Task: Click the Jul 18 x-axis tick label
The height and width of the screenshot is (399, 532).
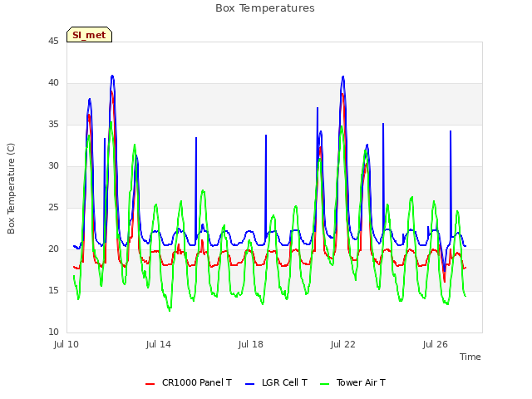Action: [251, 344]
